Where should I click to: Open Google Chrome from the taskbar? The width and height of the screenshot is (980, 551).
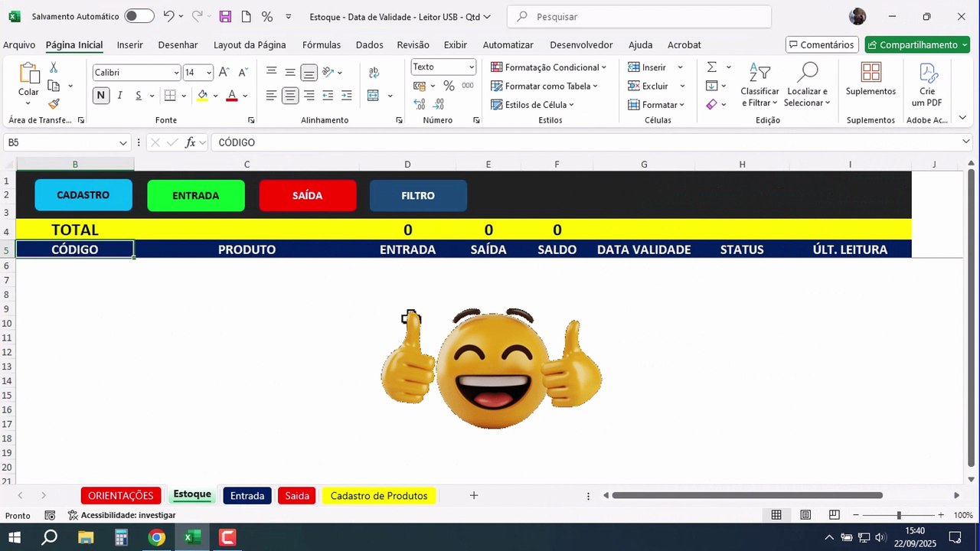point(157,537)
